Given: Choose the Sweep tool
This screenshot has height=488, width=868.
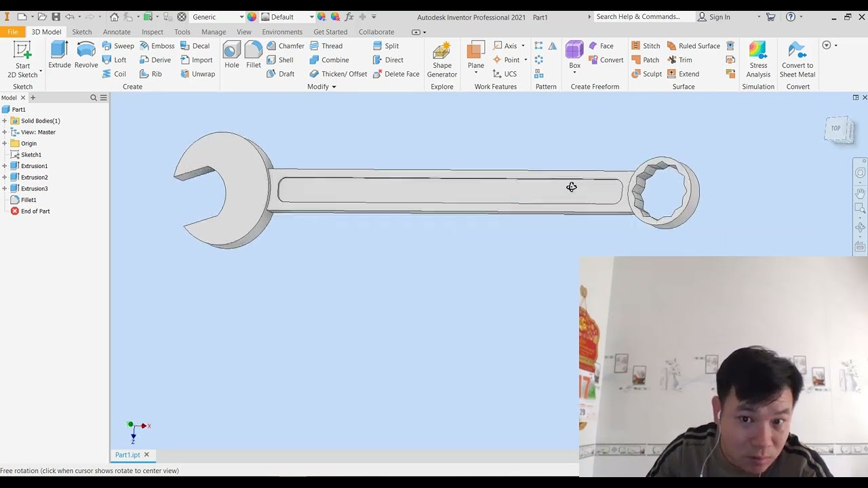Looking at the screenshot, I should 118,46.
